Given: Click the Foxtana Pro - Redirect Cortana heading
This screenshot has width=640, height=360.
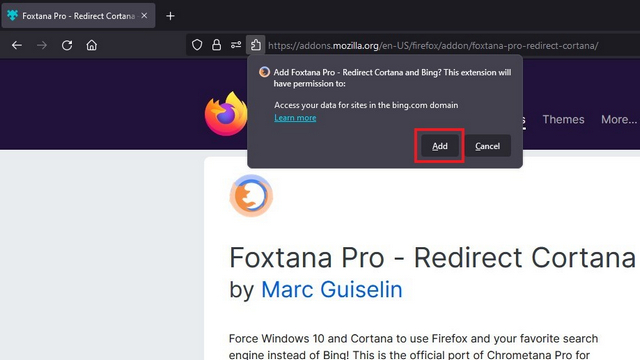Looking at the screenshot, I should pyautogui.click(x=432, y=258).
